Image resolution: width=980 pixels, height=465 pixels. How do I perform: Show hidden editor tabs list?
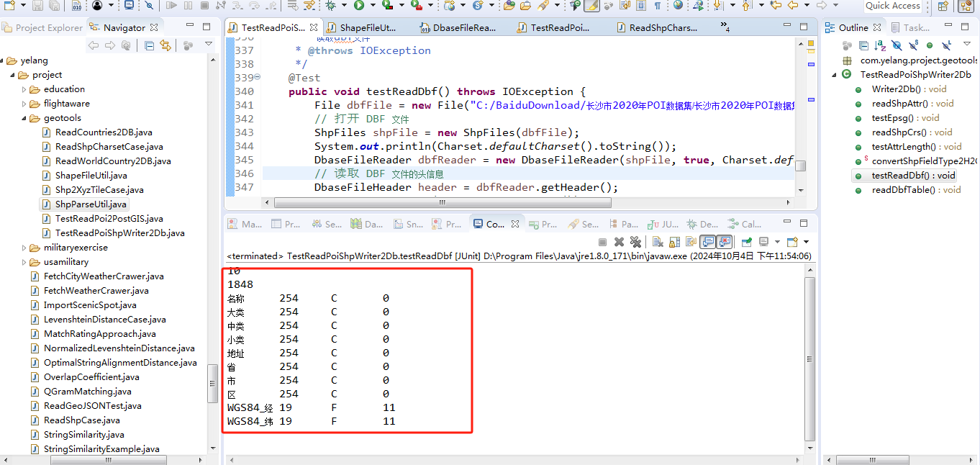click(726, 28)
